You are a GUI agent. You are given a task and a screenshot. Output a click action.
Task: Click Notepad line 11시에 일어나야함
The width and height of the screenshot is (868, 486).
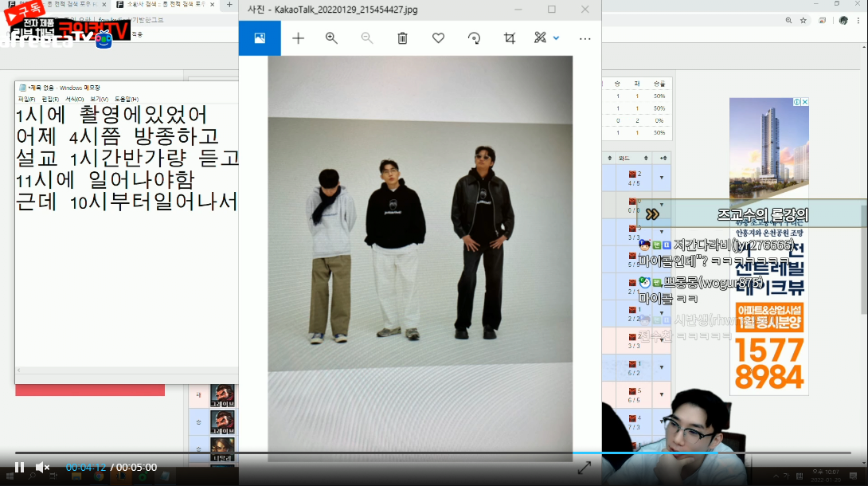point(105,180)
